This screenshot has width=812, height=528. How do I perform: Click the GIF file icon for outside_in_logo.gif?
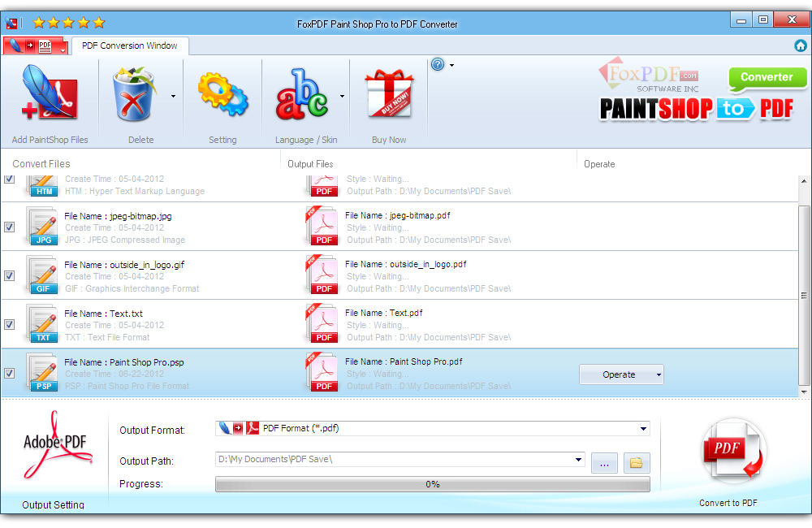tap(42, 275)
